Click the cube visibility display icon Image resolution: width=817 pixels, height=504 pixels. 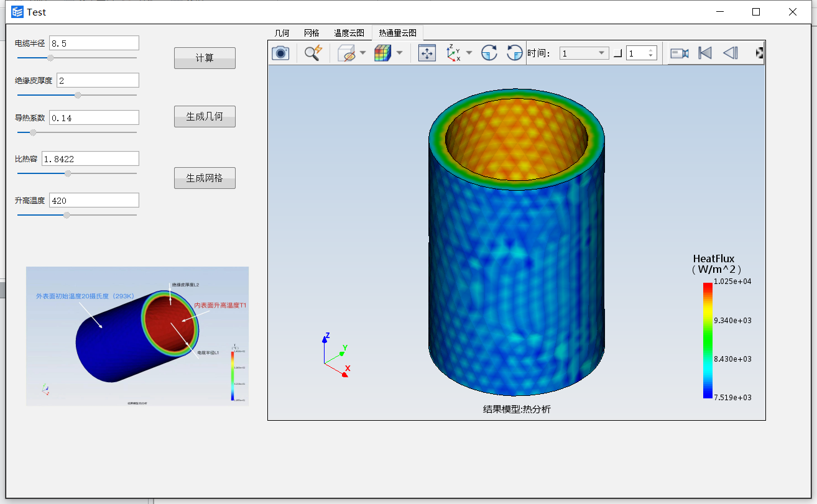[x=346, y=53]
